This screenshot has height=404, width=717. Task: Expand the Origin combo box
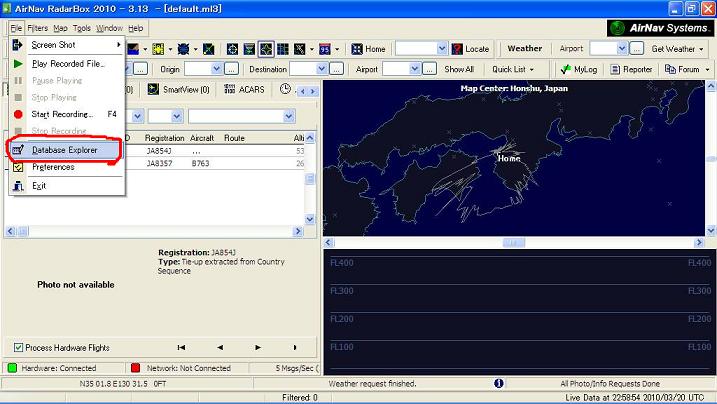217,69
